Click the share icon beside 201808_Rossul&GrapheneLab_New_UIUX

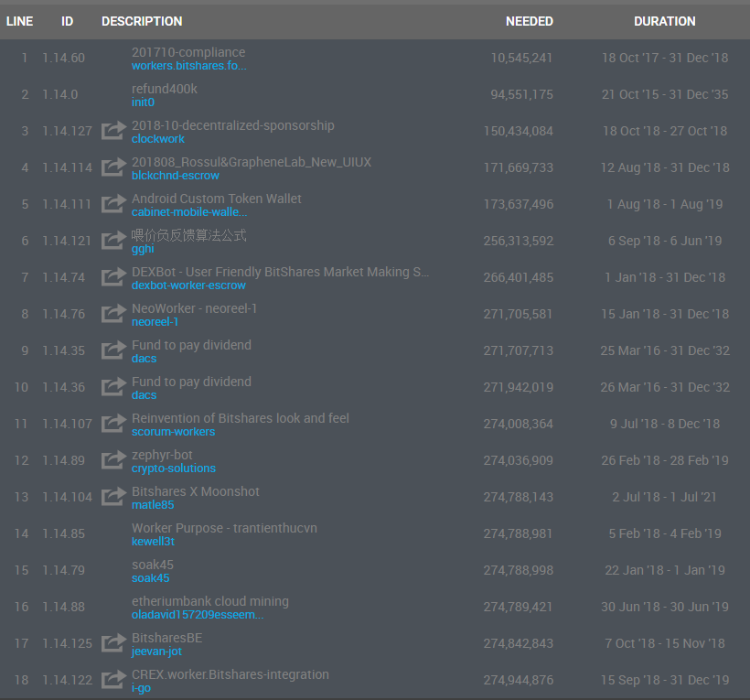coord(113,167)
